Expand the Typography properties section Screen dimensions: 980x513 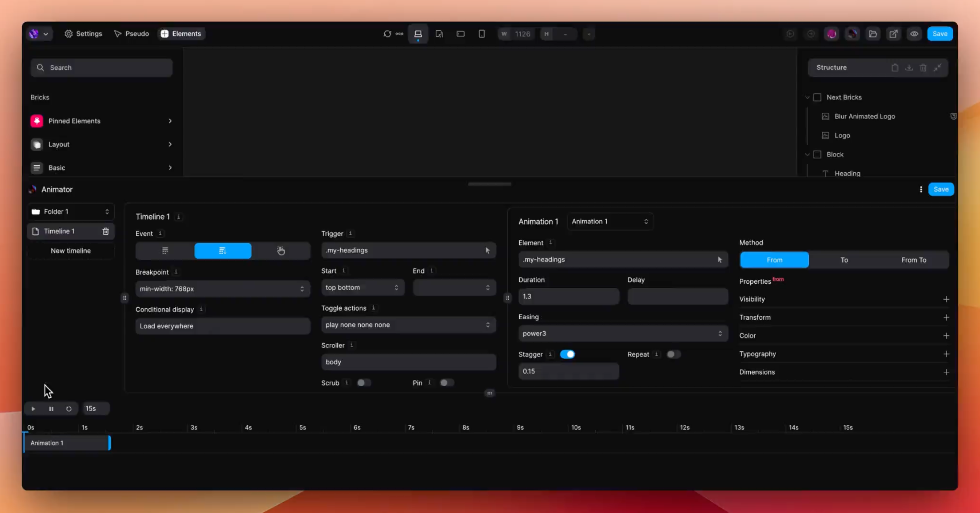point(946,353)
